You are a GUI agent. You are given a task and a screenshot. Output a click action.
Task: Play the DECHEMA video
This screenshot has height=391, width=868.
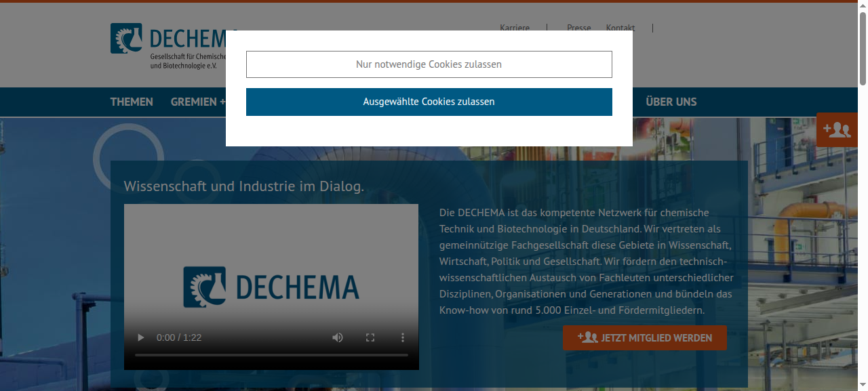tap(141, 337)
